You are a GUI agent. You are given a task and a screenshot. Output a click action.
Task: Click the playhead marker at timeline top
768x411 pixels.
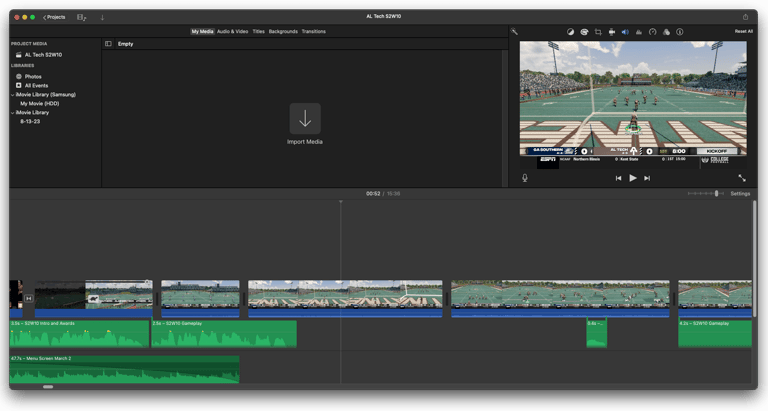tap(341, 202)
